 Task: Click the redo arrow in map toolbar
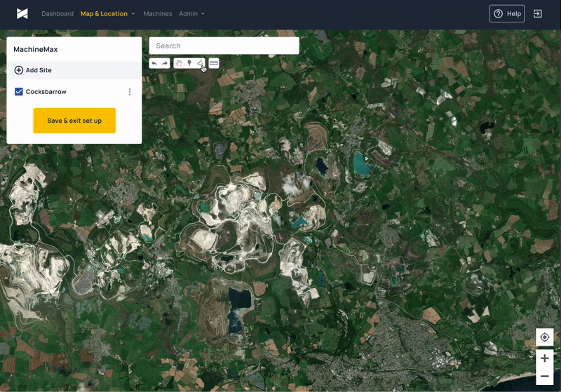click(x=165, y=63)
